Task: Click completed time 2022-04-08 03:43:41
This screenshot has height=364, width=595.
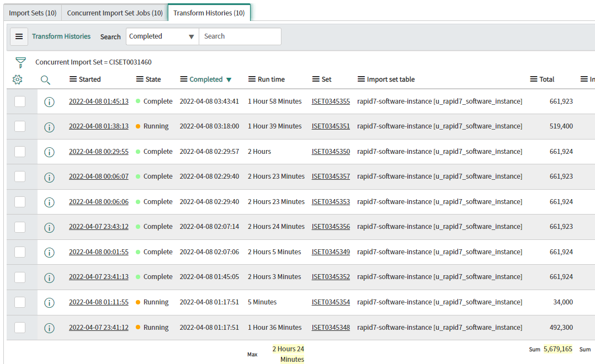Action: pyautogui.click(x=210, y=101)
